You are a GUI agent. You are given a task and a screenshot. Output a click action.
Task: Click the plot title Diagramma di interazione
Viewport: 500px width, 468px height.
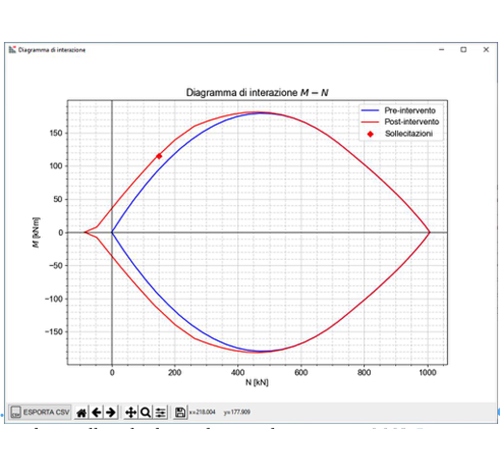point(257,92)
